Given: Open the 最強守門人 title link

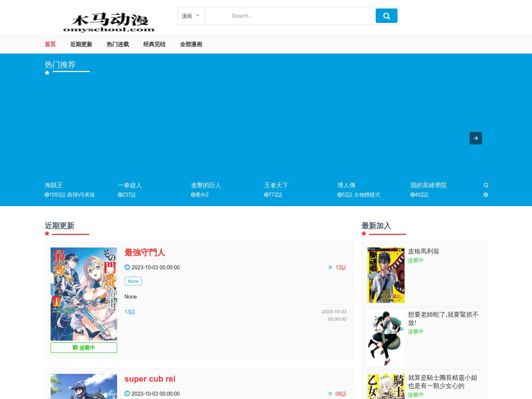Looking at the screenshot, I should (145, 253).
